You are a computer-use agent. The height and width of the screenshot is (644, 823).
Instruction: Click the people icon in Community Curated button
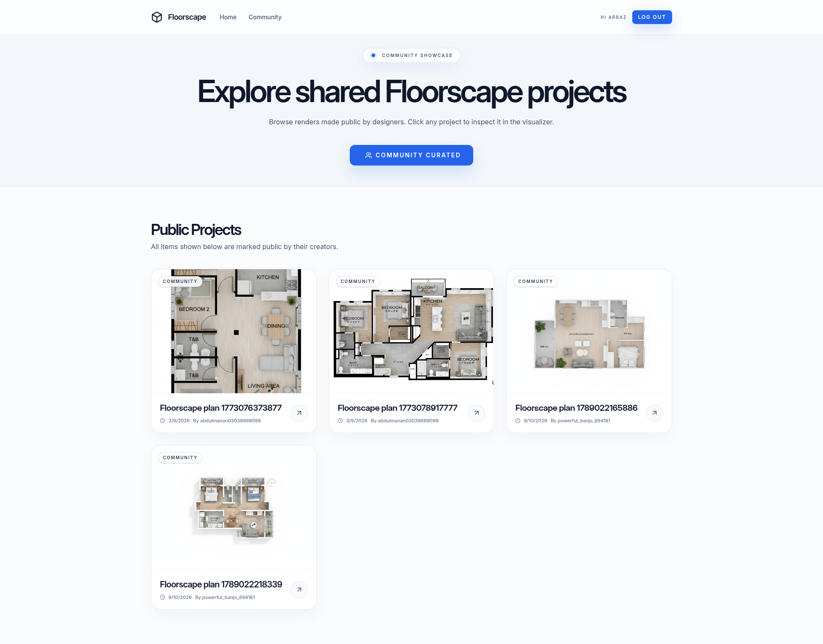[x=369, y=155]
